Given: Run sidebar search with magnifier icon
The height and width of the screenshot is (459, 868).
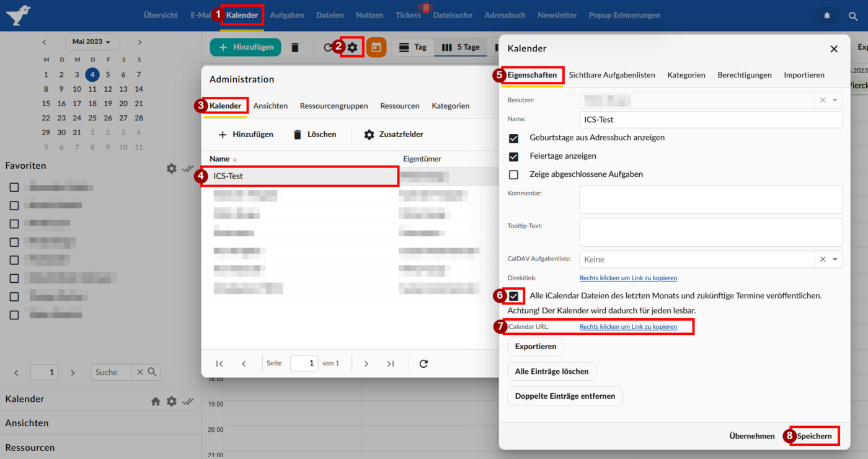Looking at the screenshot, I should tap(152, 372).
